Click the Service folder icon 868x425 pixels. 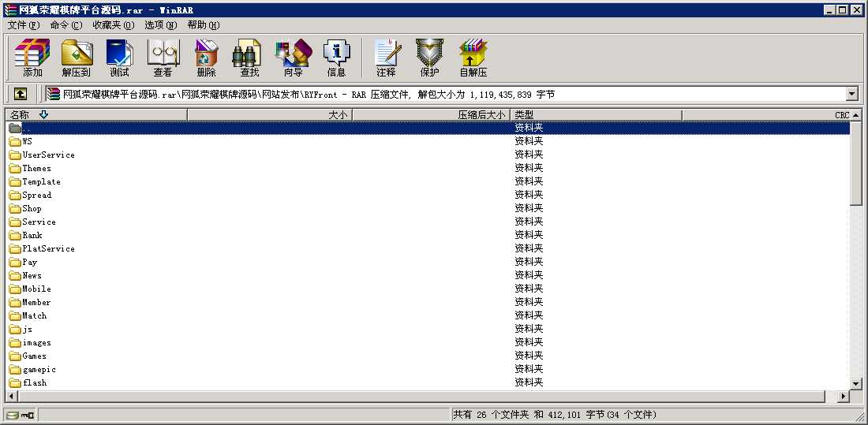(15, 222)
